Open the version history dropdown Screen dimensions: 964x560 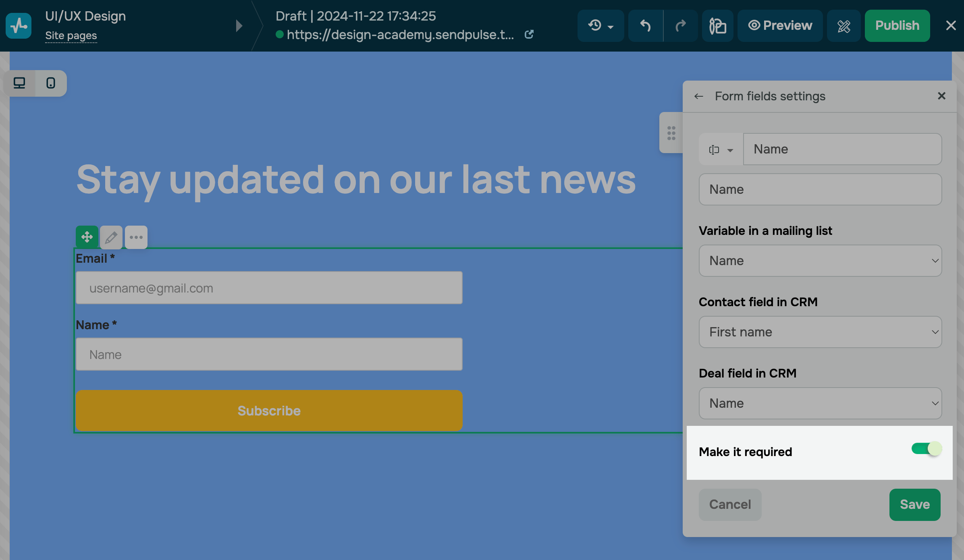pyautogui.click(x=600, y=26)
